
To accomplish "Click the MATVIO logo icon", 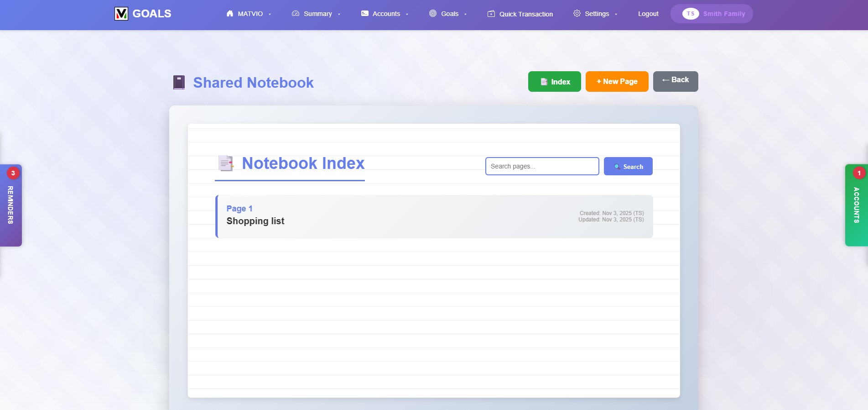I will pos(121,14).
